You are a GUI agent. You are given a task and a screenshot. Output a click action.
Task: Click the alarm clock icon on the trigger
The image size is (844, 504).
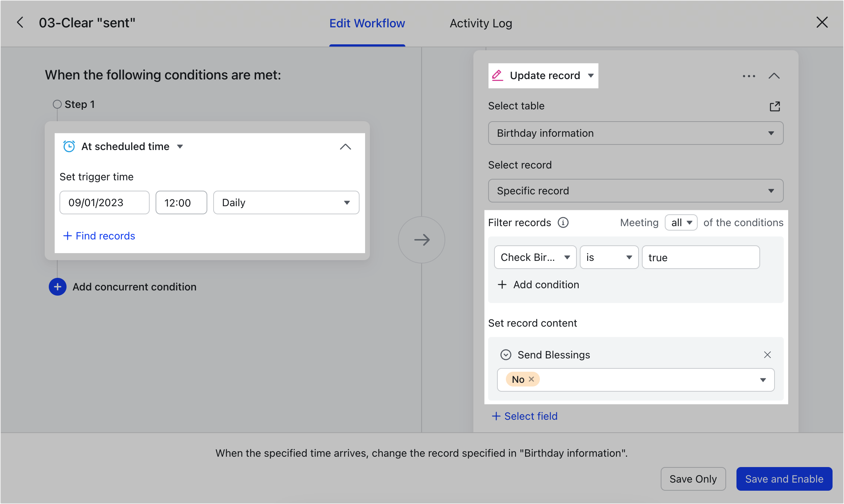(69, 146)
